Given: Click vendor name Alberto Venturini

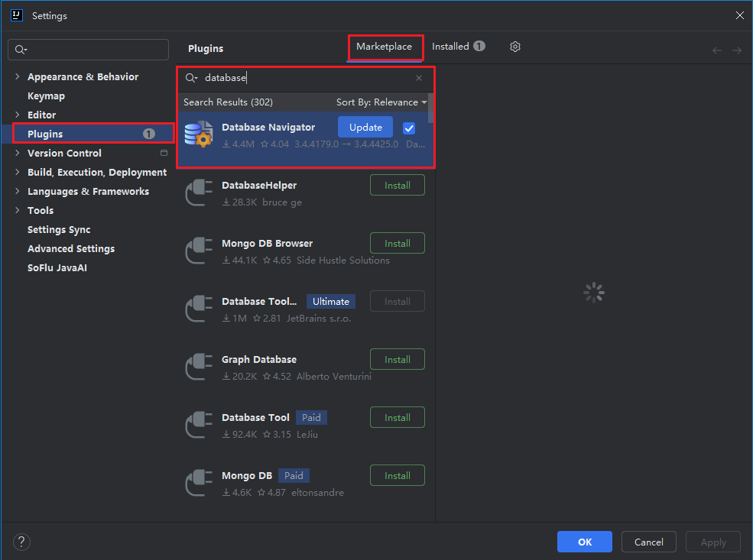Looking at the screenshot, I should [x=334, y=376].
